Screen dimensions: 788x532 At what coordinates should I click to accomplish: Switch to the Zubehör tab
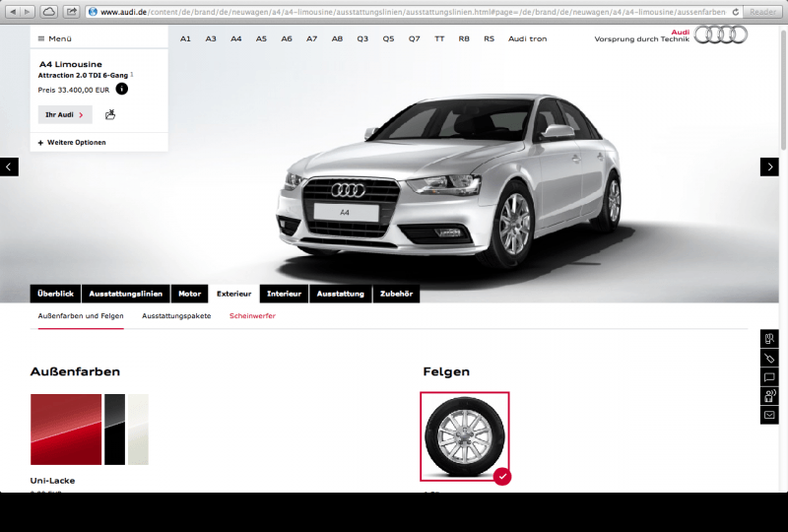(x=396, y=294)
